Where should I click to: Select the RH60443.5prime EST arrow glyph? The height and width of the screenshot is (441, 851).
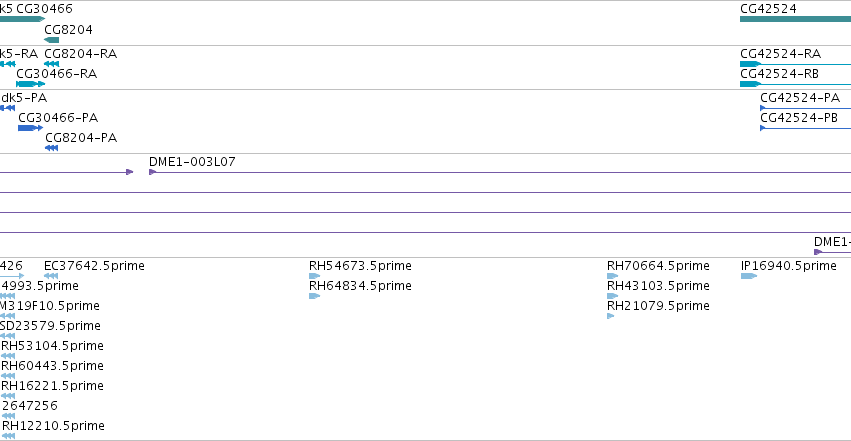tap(8, 376)
